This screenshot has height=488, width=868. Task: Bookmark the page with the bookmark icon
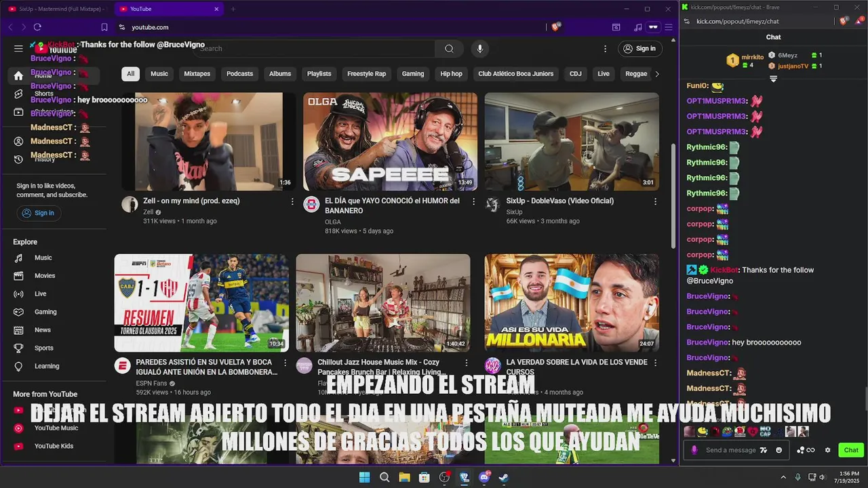[x=104, y=27]
